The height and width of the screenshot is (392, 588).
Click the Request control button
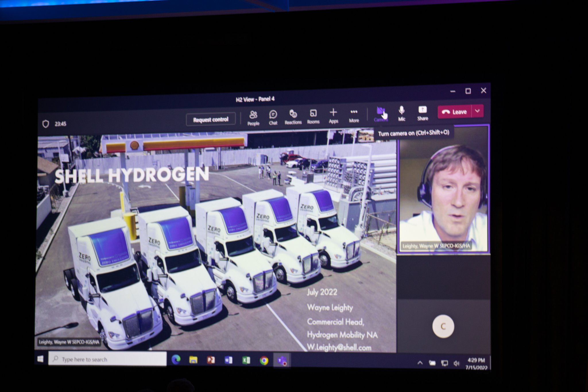211,119
